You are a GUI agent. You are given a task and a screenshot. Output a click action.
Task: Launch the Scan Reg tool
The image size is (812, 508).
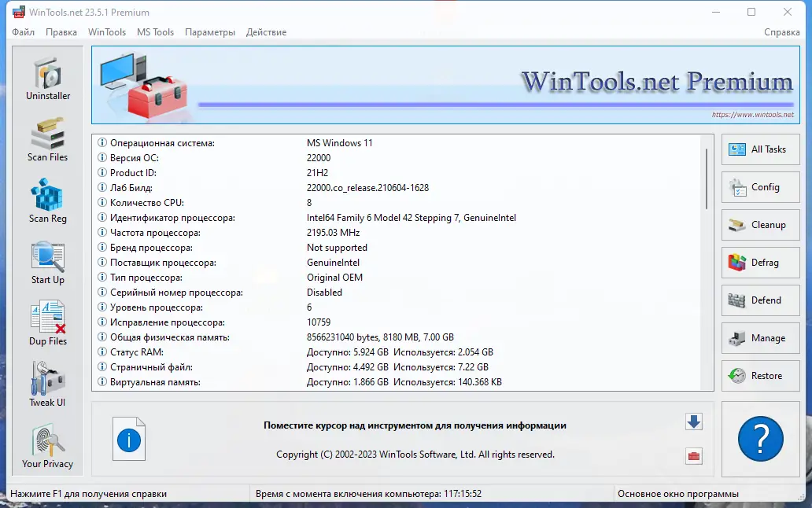click(x=47, y=199)
